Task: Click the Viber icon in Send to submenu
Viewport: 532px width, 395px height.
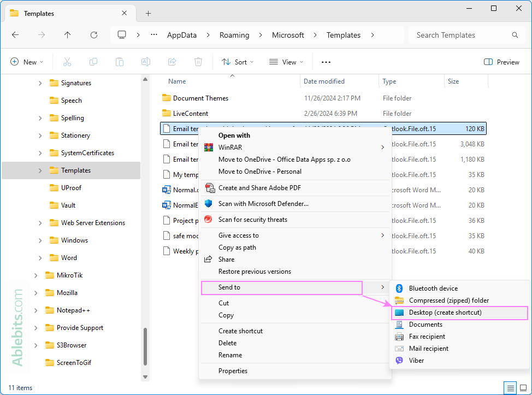Action: tap(399, 361)
